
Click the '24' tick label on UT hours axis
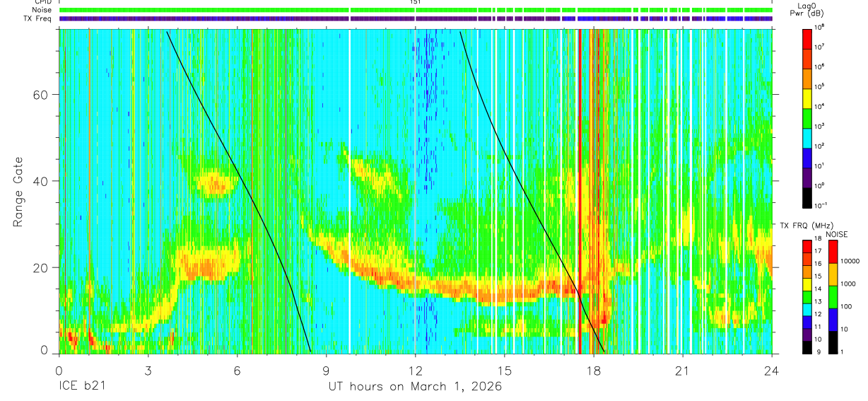point(772,371)
